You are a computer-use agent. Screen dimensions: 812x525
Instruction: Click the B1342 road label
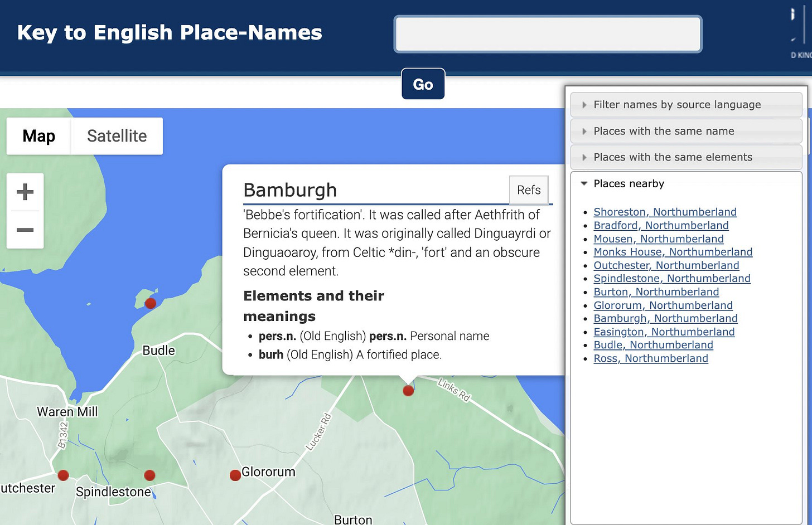(63, 435)
